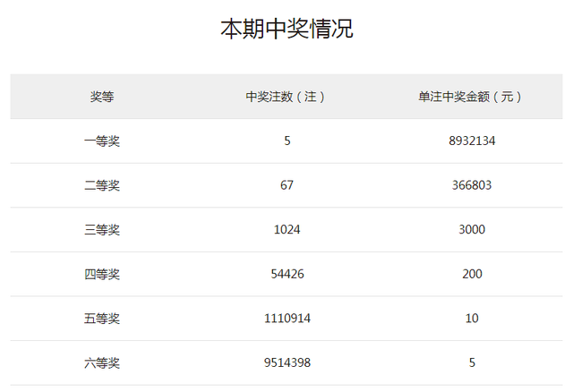This screenshot has height=392, width=573.
Task: Select the 一等奖 row label
Action: (102, 141)
